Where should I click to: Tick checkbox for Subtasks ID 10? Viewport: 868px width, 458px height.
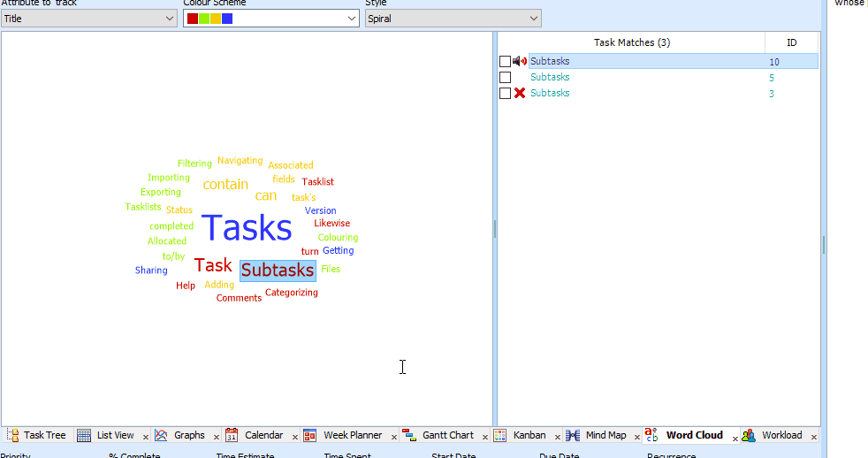(x=505, y=62)
